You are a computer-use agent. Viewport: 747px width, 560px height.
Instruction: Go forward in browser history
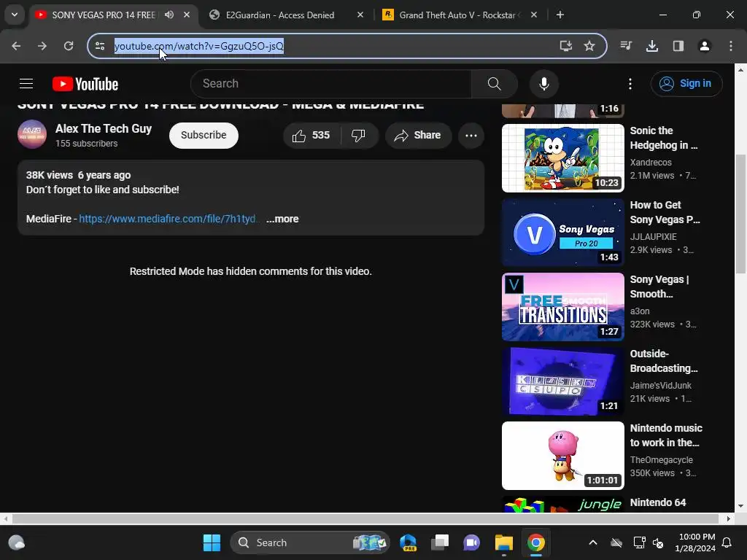42,46
